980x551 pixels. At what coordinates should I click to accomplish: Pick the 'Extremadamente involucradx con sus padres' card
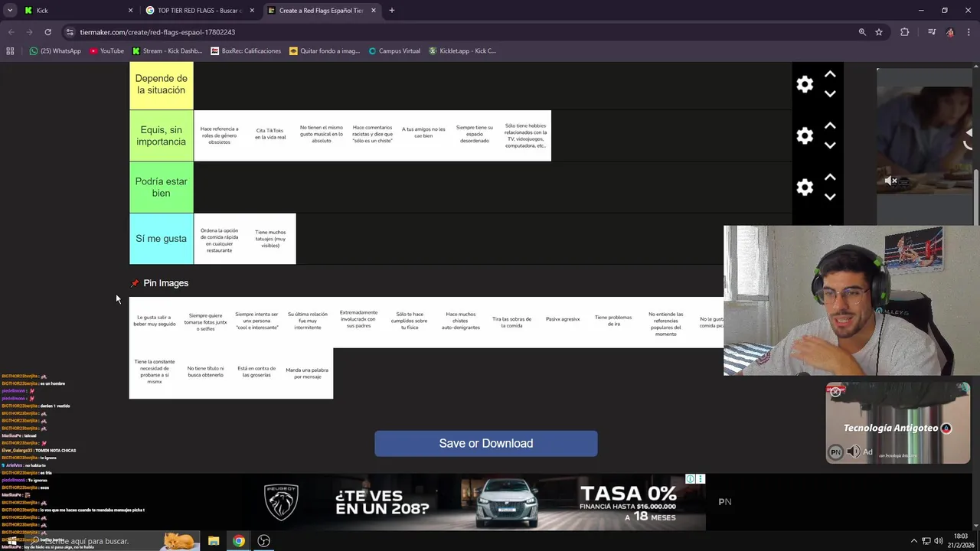point(358,322)
